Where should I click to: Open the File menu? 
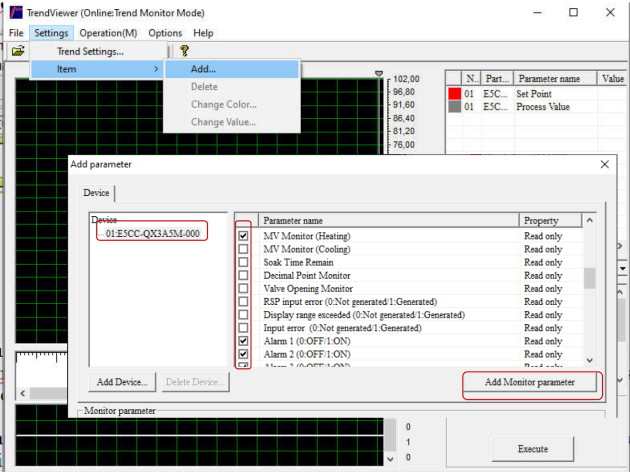pyautogui.click(x=16, y=33)
